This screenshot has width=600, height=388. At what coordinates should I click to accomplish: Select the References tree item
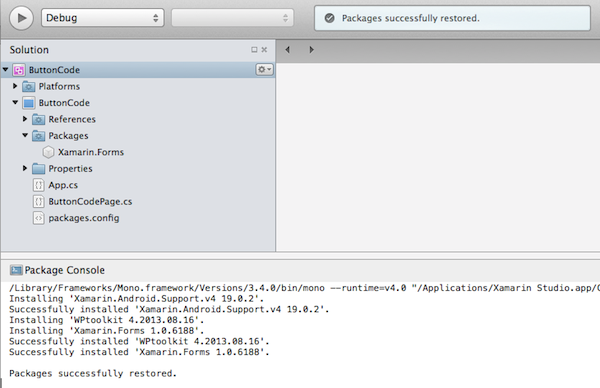[72, 119]
